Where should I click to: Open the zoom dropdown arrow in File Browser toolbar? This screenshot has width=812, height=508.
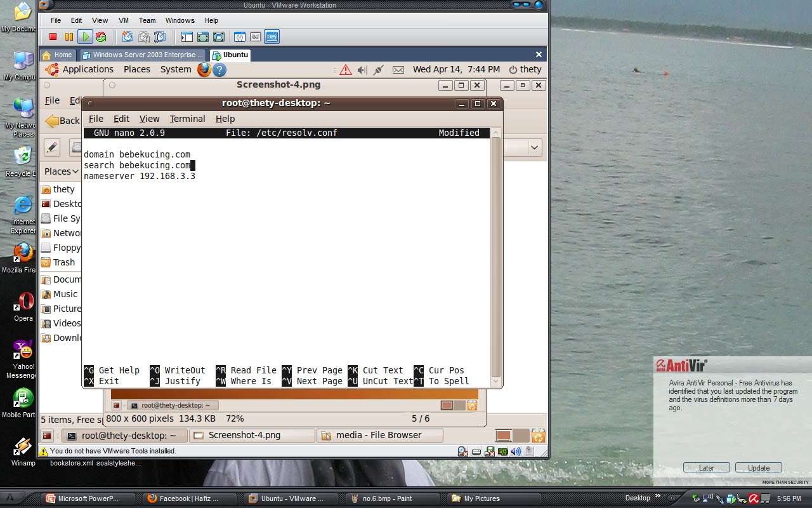tap(534, 147)
